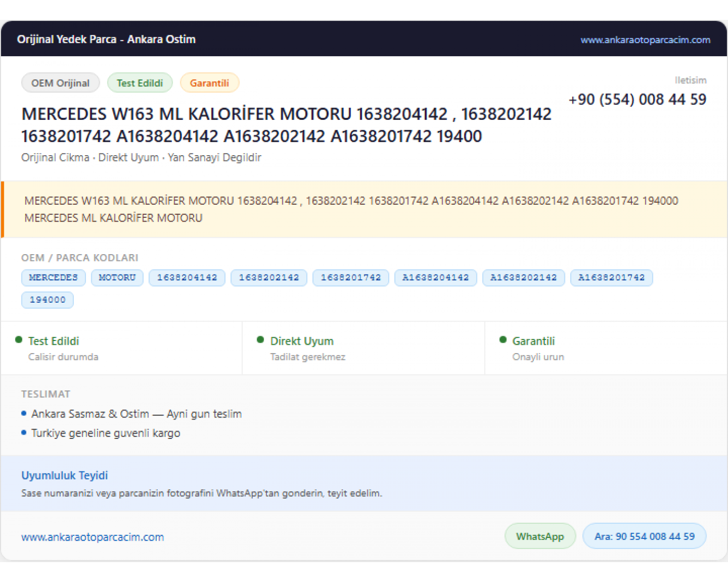
Task: Click the 1638202142 part code tag
Action: (269, 278)
